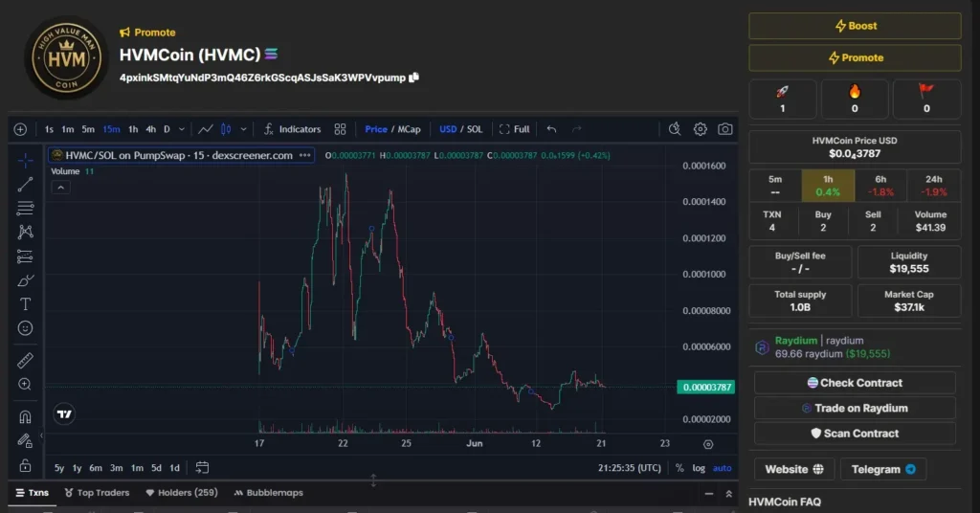The width and height of the screenshot is (980, 513).
Task: Open the Top Traders tab
Action: 97,492
